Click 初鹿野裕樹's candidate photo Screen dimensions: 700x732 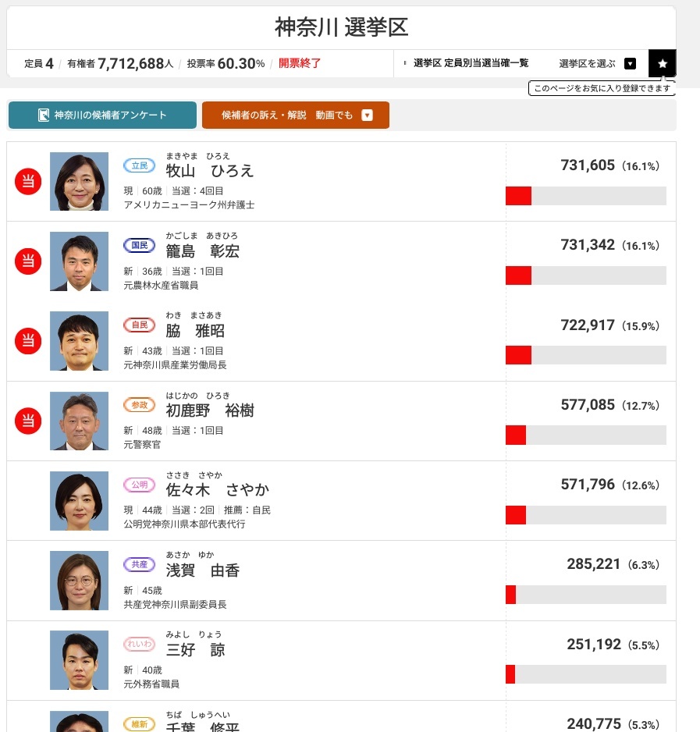click(x=79, y=421)
